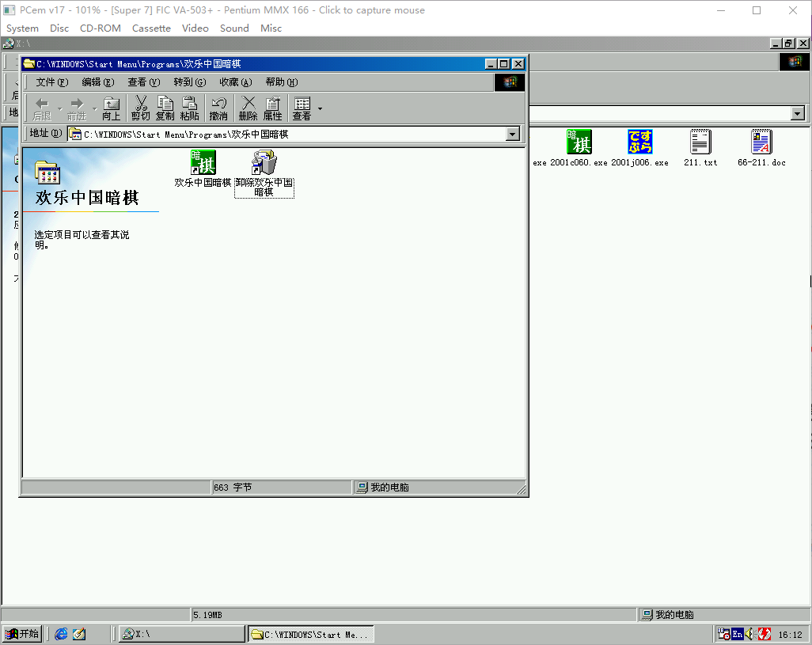This screenshot has width=812, height=645.
Task: Click 我的电脑 in front window status bar
Action: click(x=383, y=488)
